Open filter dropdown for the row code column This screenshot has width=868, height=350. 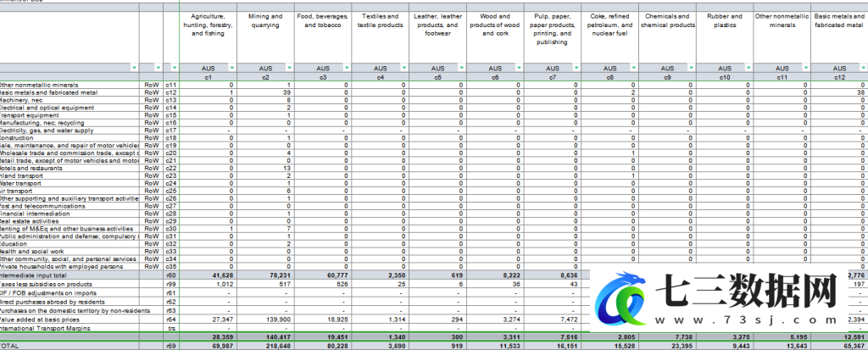point(175,68)
